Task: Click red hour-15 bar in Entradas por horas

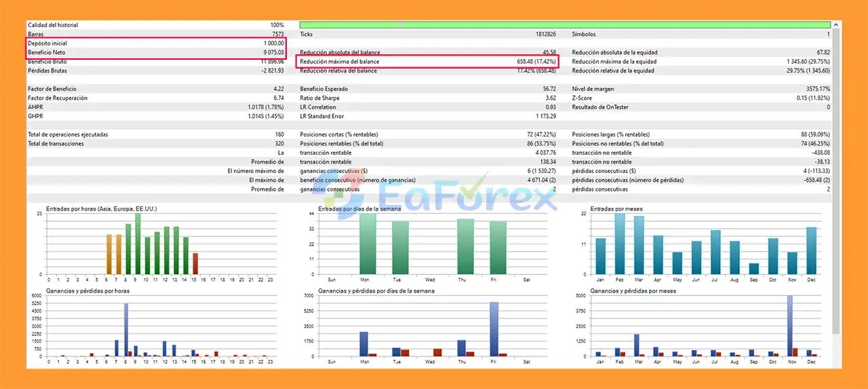Action: tap(195, 263)
